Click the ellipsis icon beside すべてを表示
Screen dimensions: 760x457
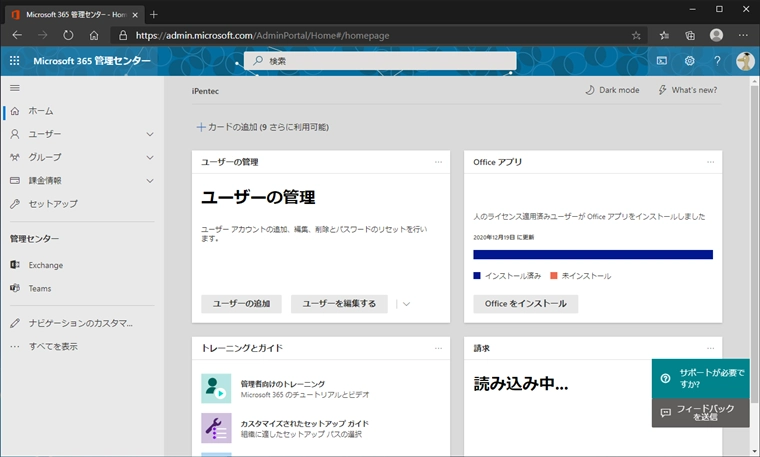point(15,346)
